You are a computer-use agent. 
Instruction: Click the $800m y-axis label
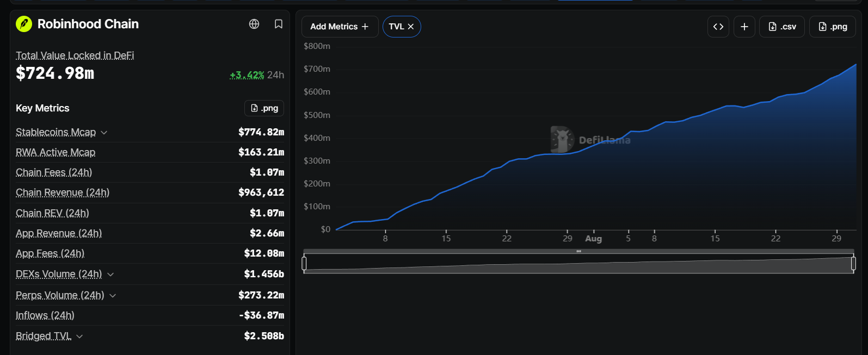coord(317,46)
